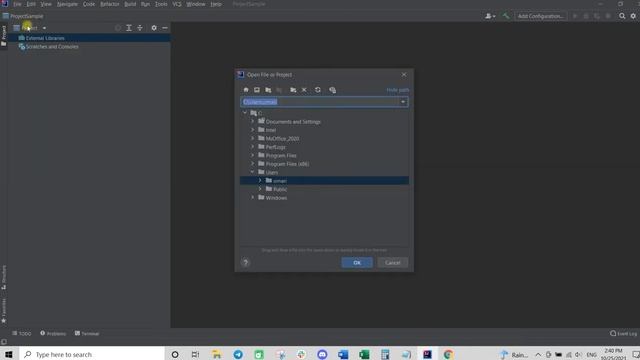Open Project view selector dropdown arrow
640x360 pixels.
coord(44,28)
